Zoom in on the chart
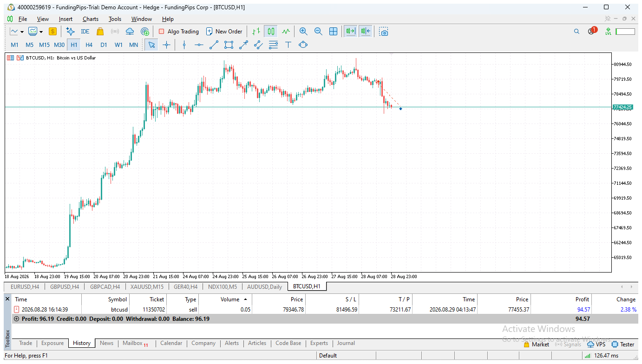This screenshot has height=364, width=642. (x=303, y=32)
